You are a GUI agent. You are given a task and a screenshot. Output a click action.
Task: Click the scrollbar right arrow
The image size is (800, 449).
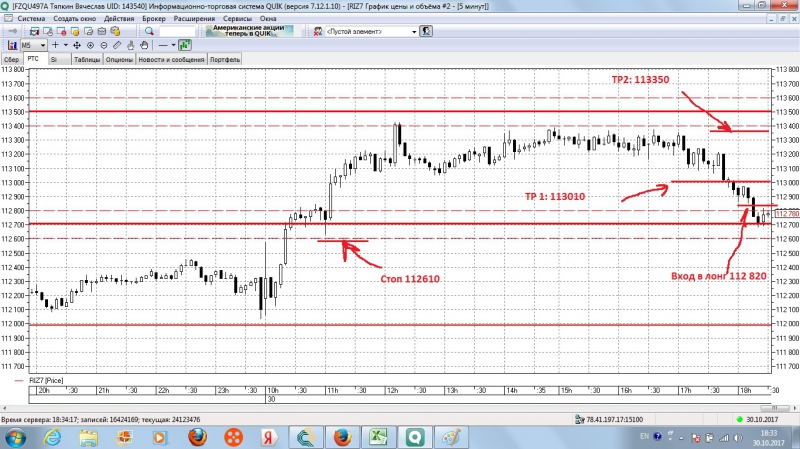click(x=795, y=408)
